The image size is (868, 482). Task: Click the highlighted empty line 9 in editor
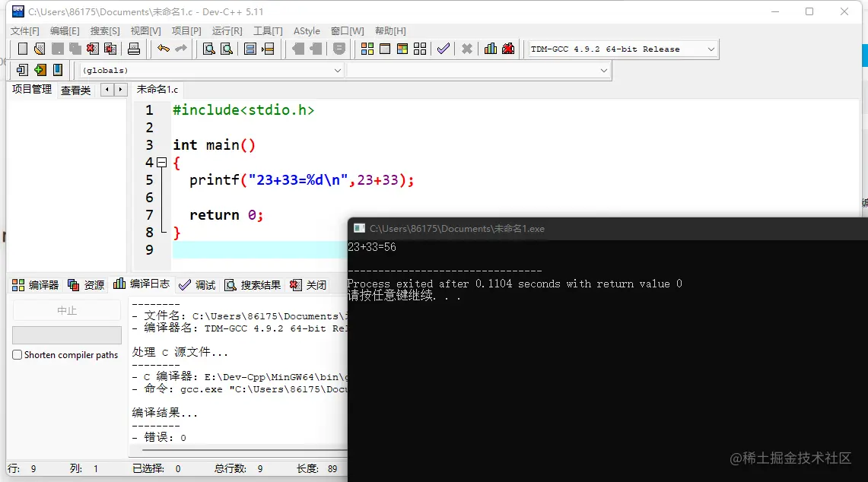259,249
